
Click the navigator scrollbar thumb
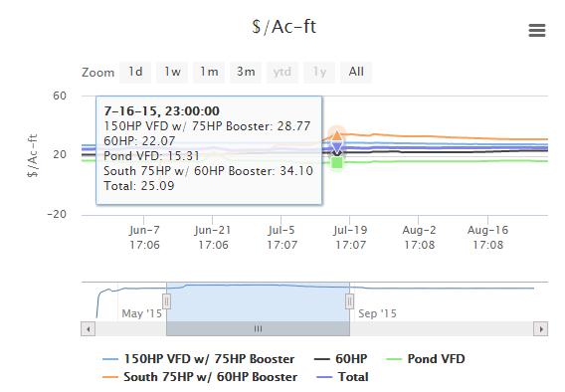[x=258, y=329]
